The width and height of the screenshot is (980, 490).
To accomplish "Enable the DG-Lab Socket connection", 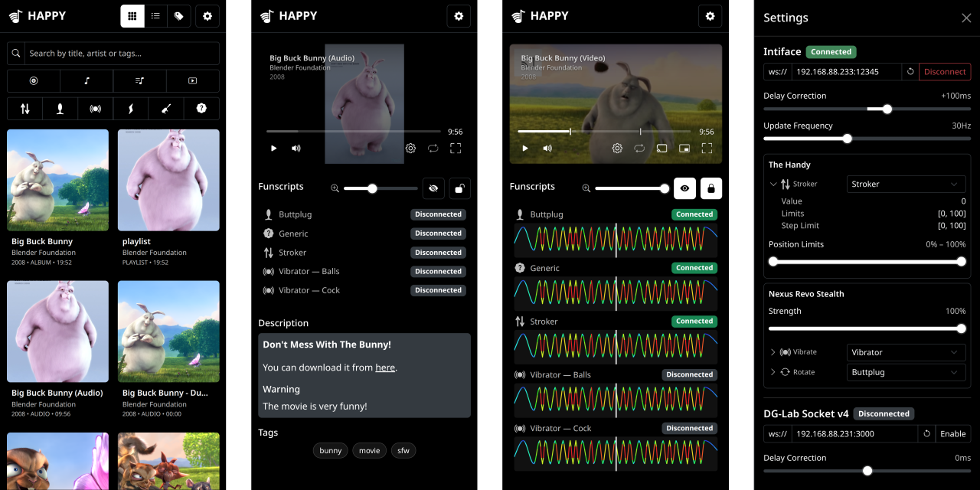I will click(953, 434).
